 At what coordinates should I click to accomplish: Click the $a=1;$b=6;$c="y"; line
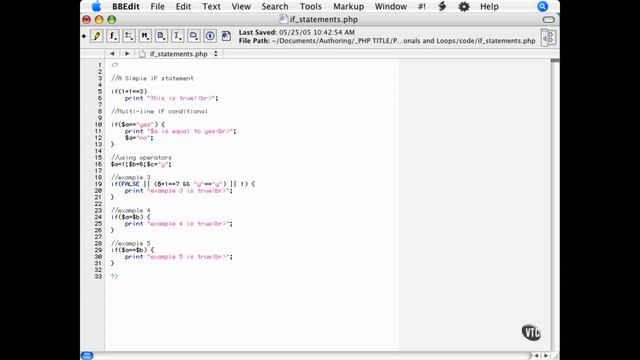[141, 164]
